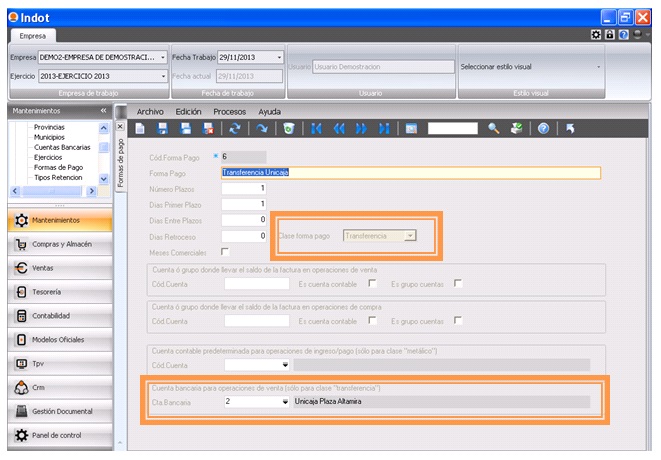Go to the first record
Image resolution: width=661 pixels, height=460 pixels.
point(316,129)
